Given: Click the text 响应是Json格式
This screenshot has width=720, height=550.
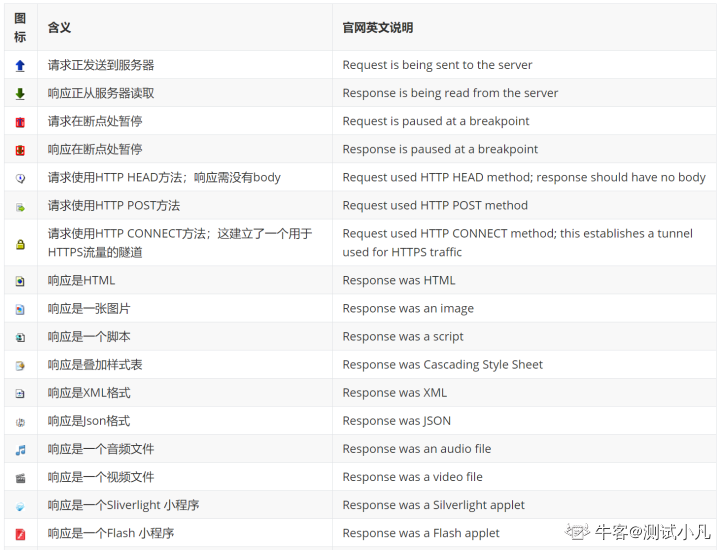Looking at the screenshot, I should coord(89,421).
